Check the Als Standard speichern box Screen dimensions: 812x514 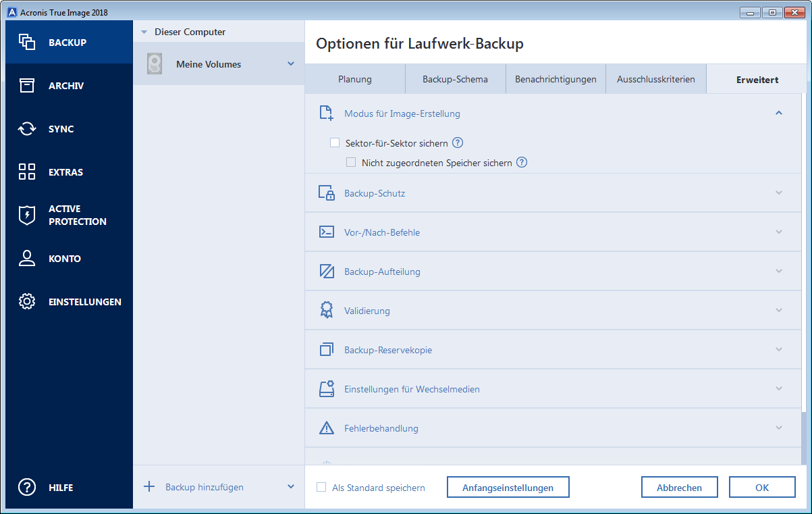[321, 487]
